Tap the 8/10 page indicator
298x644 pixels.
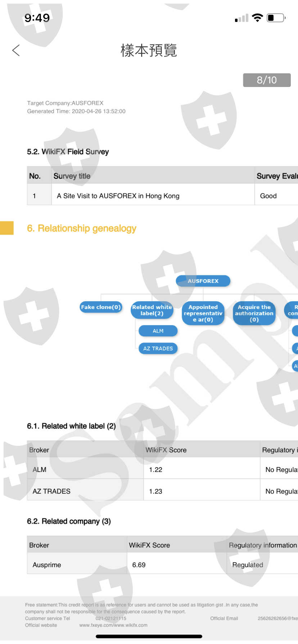[267, 80]
